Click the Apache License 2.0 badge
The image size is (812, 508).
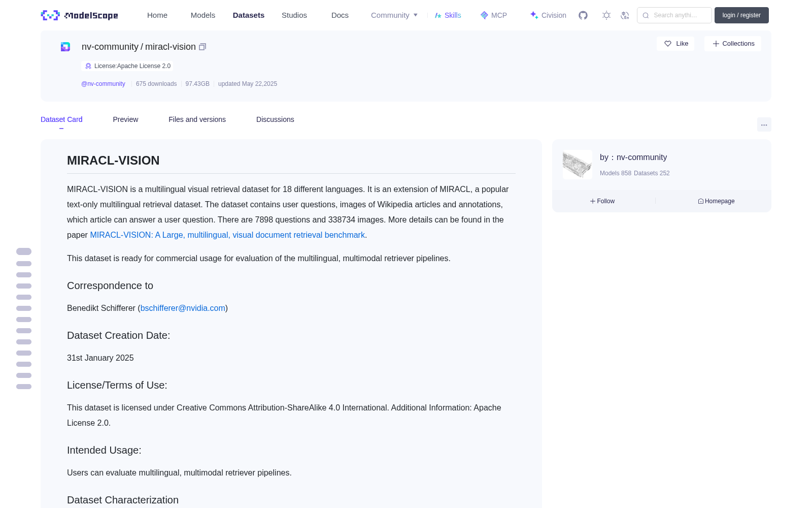point(127,66)
